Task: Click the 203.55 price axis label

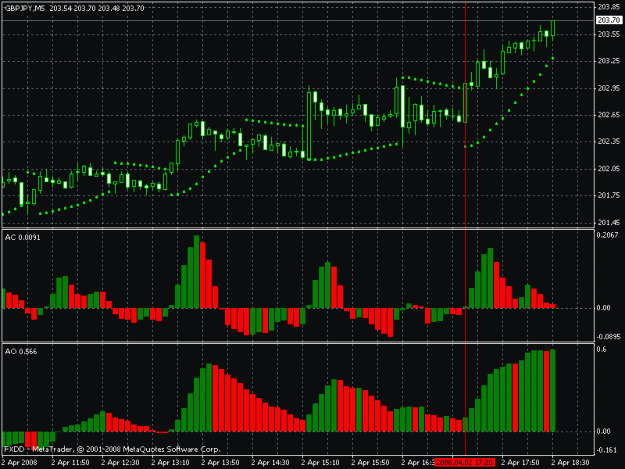Action: [609, 34]
